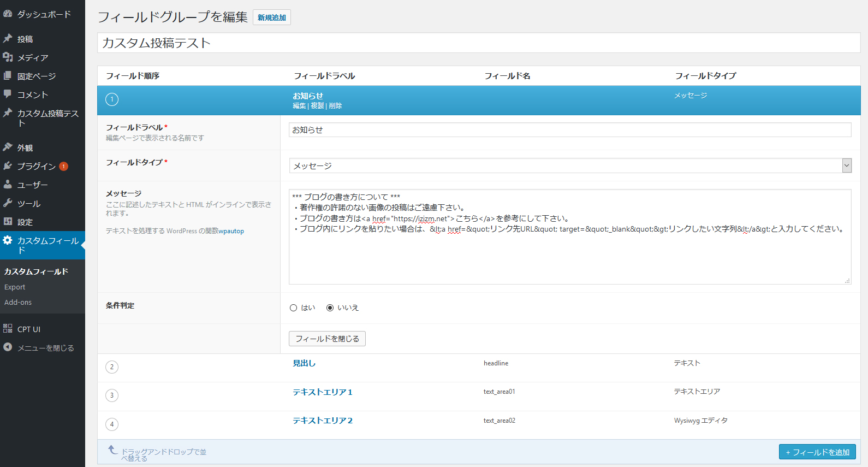Click the pages icon beside 固定ページ

8,76
